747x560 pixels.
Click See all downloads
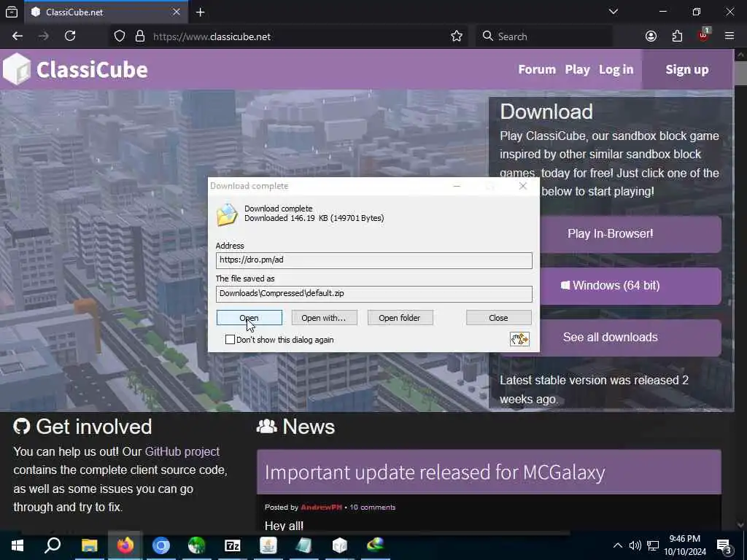[x=611, y=338]
